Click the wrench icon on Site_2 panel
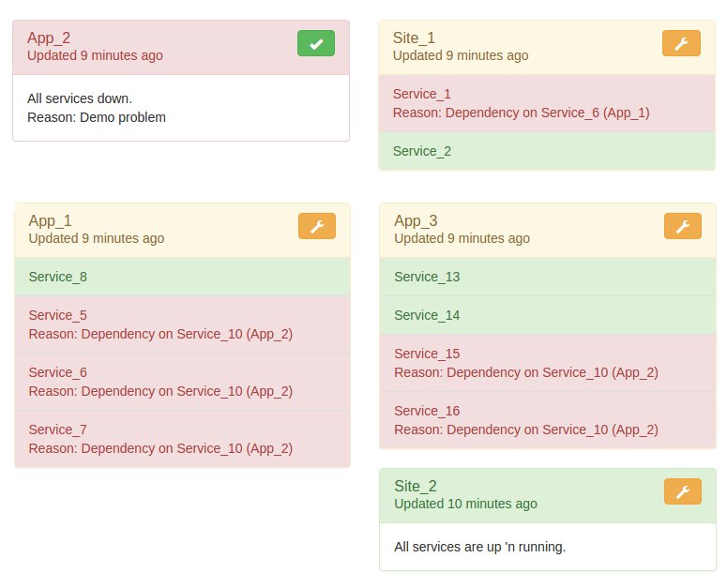Image resolution: width=727 pixels, height=588 pixels. (x=683, y=491)
